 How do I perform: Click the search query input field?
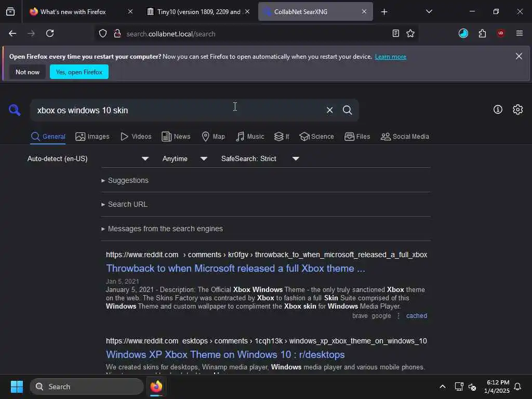click(x=178, y=110)
